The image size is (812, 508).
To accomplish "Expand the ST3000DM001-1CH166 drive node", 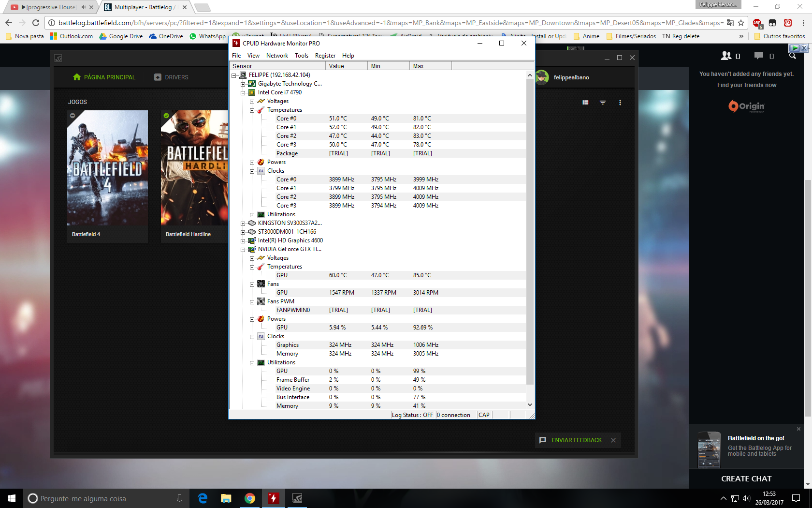I will [x=243, y=232].
